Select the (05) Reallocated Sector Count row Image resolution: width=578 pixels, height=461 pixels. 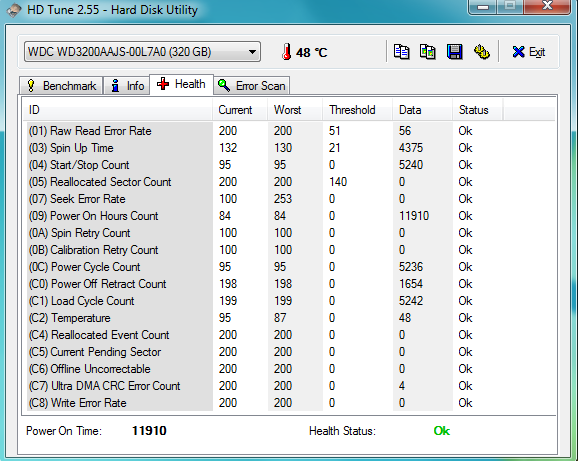[289, 182]
